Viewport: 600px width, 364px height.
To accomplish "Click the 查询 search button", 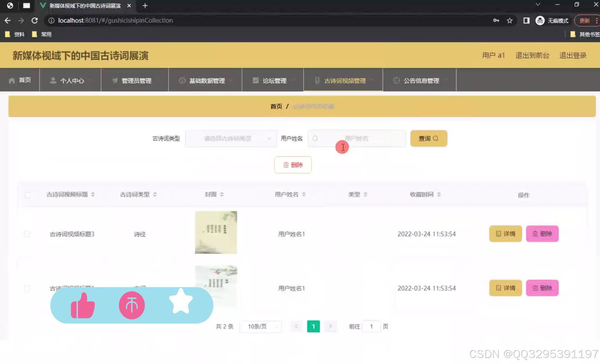I will [428, 139].
